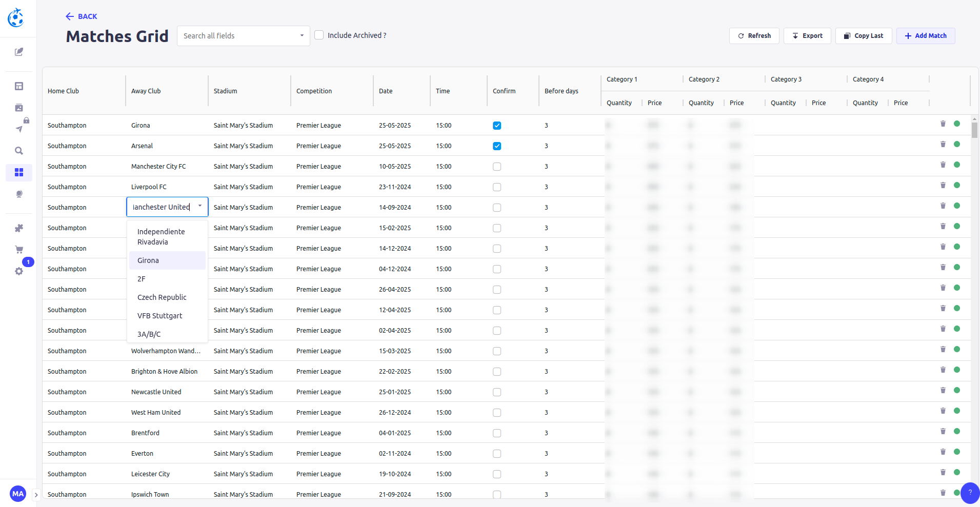Open the MA user avatar
This screenshot has height=507, width=980.
(x=18, y=494)
